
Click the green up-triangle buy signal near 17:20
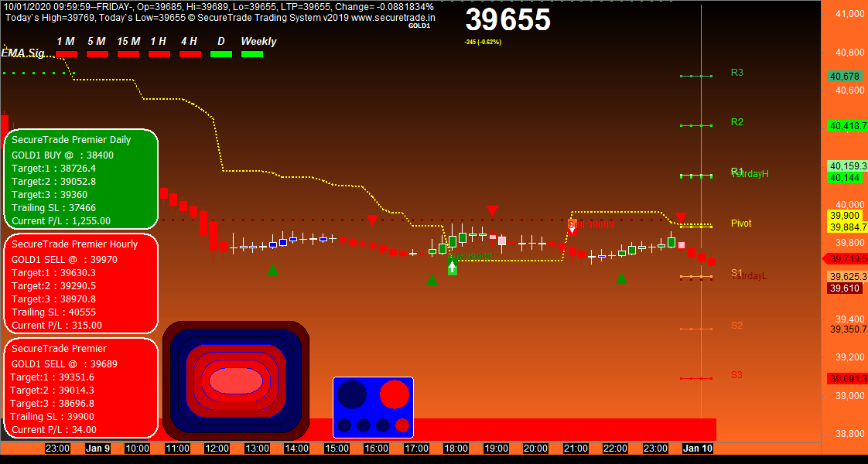[432, 280]
